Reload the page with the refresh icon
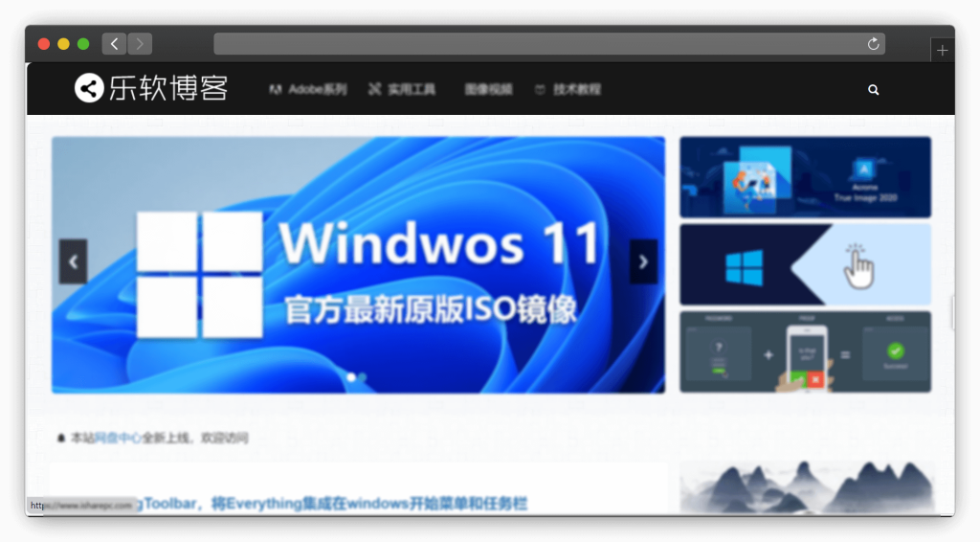Screen dimensions: 980x542 [x=873, y=44]
